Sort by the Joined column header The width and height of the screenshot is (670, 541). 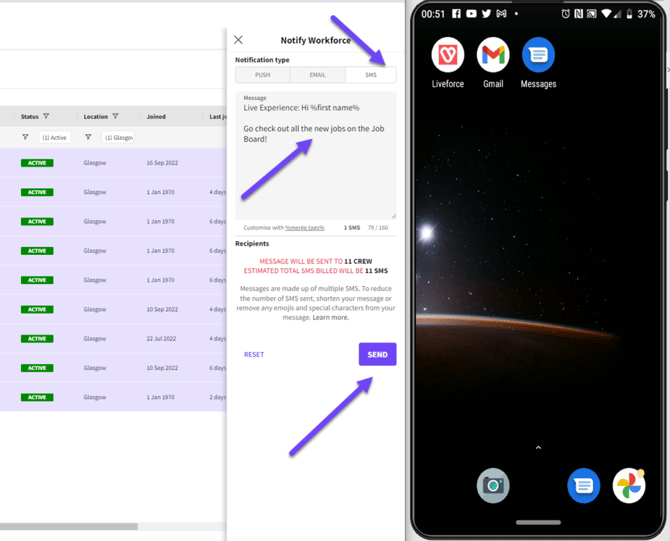156,117
